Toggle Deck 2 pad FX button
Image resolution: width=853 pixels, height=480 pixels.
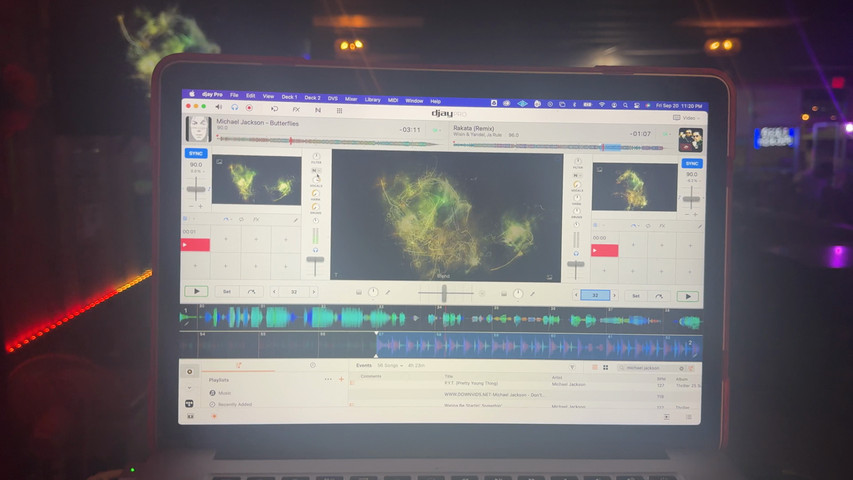tap(662, 226)
